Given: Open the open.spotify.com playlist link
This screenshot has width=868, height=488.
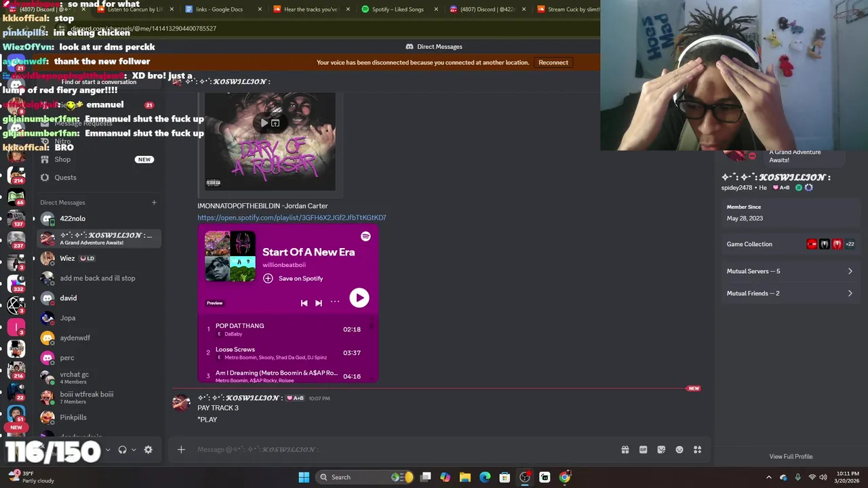Looking at the screenshot, I should pos(292,218).
